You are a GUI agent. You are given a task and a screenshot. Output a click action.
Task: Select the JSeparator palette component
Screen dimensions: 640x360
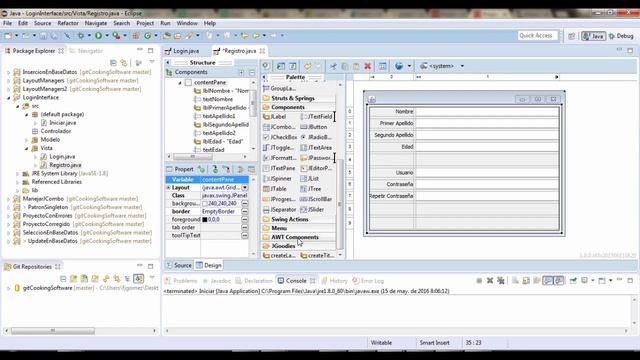click(280, 210)
